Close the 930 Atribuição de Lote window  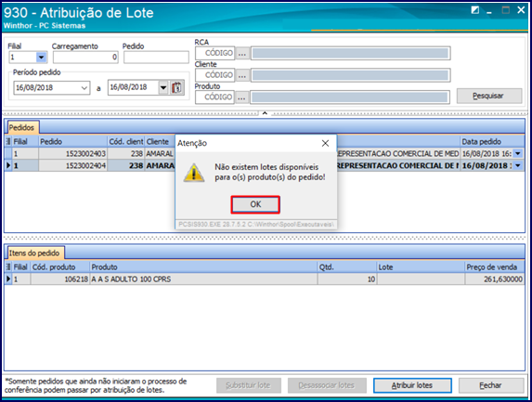[x=521, y=10]
